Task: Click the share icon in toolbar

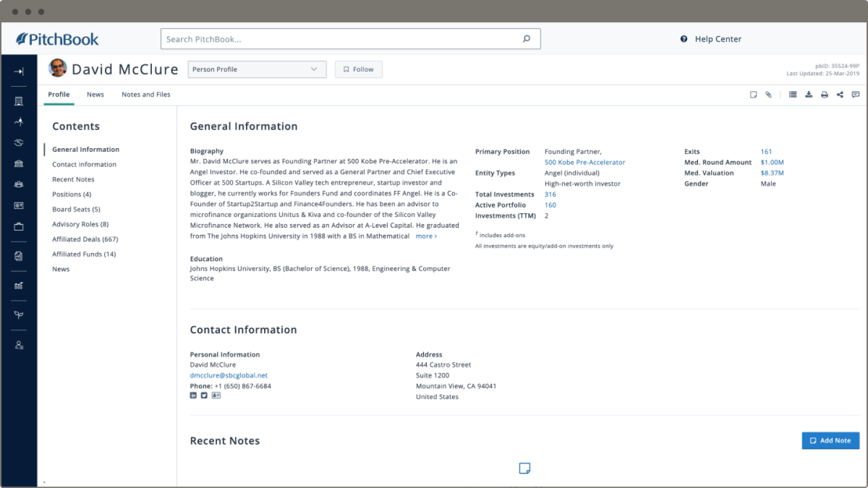Action: coord(840,95)
